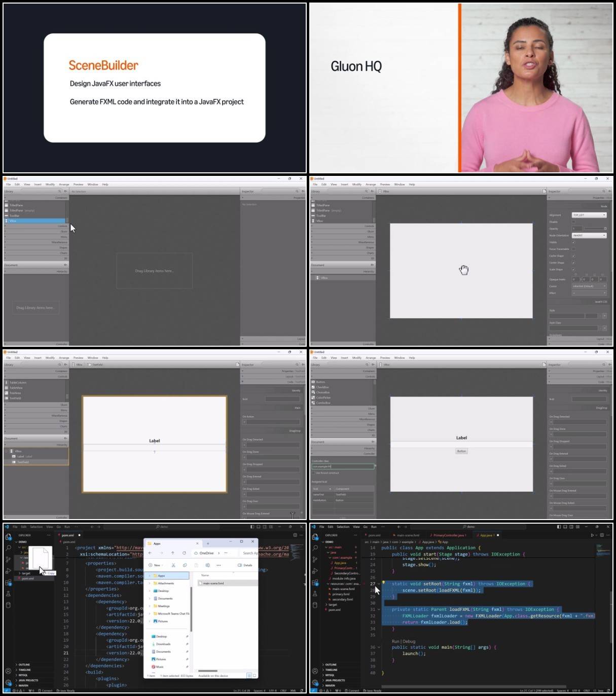Click the OneDrive breadcrumb in File Explorer
Screen dimensions: 616x696
point(207,553)
